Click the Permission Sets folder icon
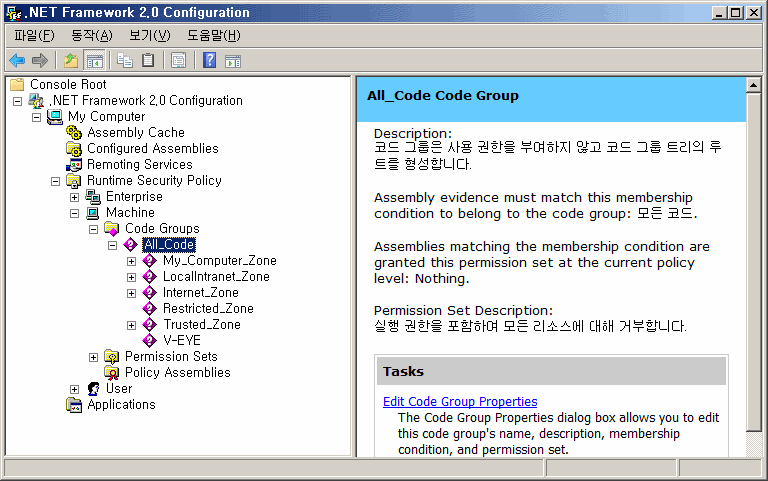768x481 pixels. [112, 357]
